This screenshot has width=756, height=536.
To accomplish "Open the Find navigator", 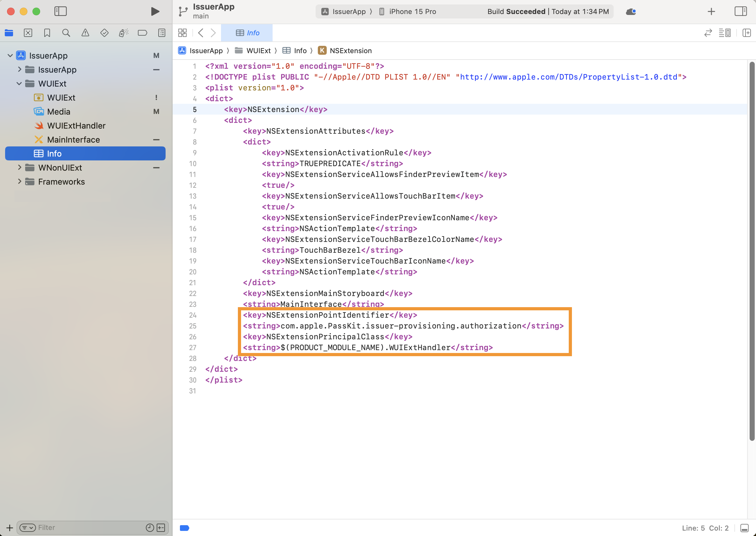I will pyautogui.click(x=66, y=33).
